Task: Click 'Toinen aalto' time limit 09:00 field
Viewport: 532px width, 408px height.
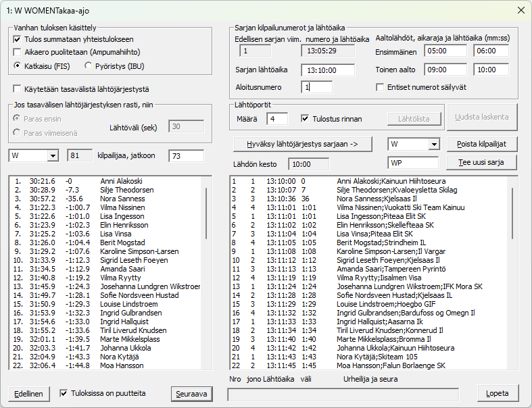Action: 445,70
